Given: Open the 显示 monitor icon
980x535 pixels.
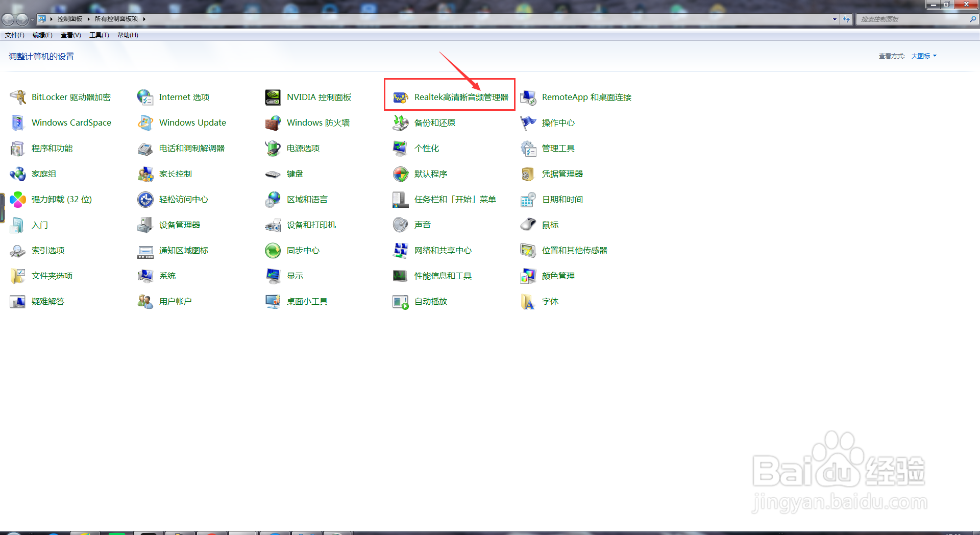Looking at the screenshot, I should click(273, 276).
